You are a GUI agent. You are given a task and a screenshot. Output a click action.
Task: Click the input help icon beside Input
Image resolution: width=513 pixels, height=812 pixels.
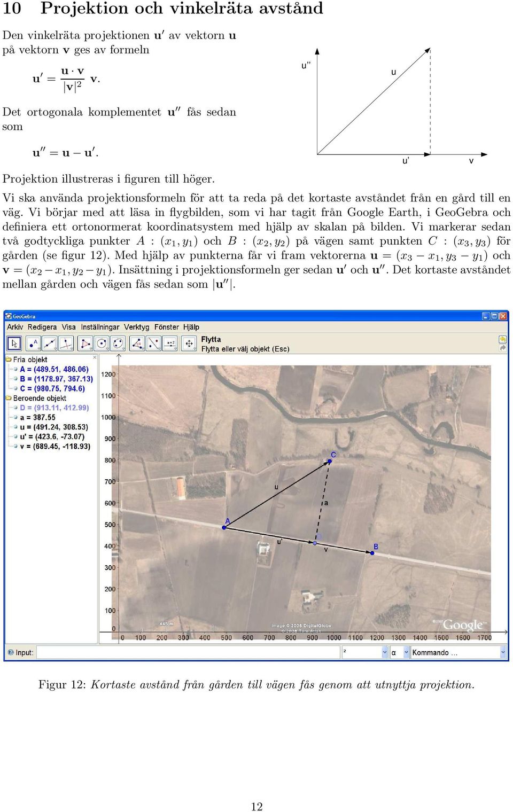[11, 652]
